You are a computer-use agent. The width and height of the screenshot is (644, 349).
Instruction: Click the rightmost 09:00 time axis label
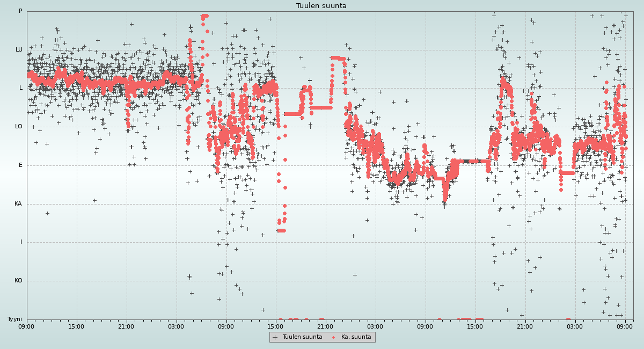pos(625,326)
